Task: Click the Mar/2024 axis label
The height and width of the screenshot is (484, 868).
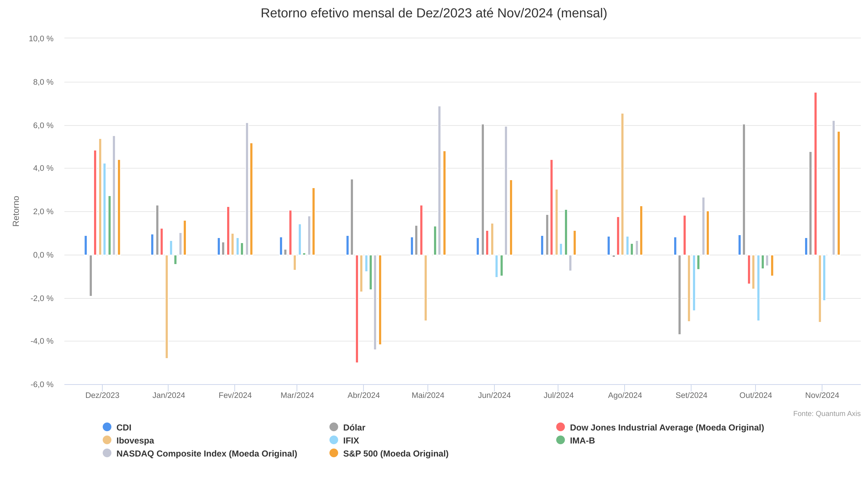Action: (297, 395)
